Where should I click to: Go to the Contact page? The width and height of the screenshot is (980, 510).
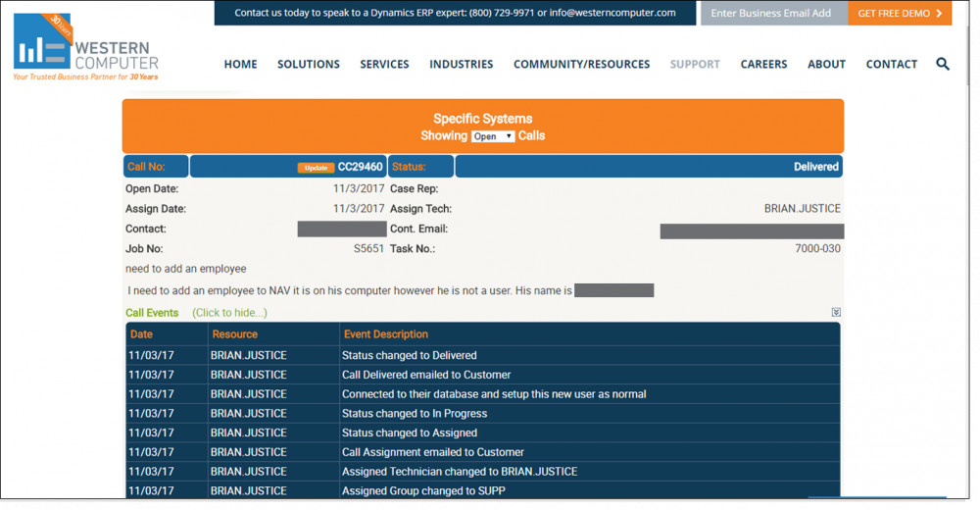click(891, 64)
